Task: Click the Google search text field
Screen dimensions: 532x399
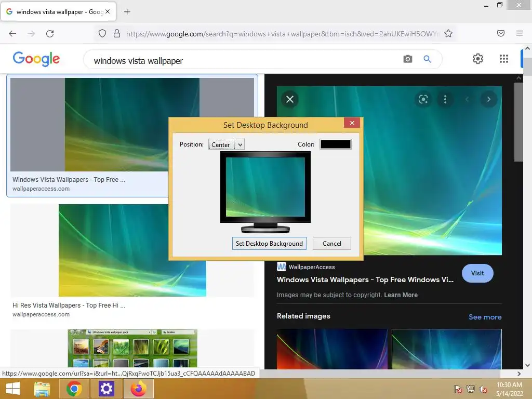Action: point(244,60)
